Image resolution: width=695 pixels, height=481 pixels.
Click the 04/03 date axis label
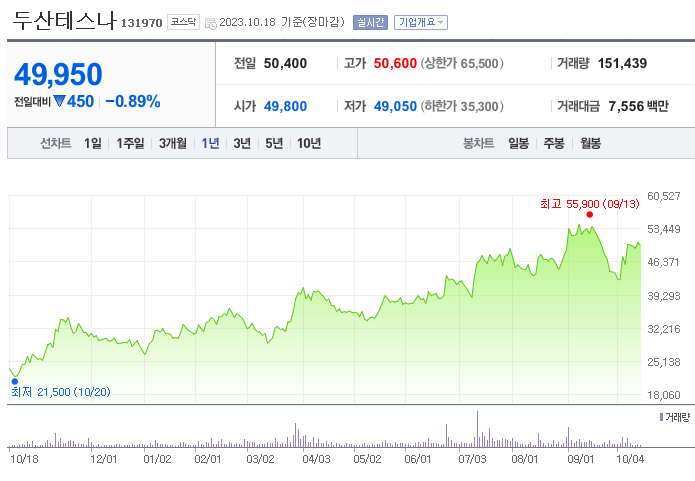[x=316, y=459]
